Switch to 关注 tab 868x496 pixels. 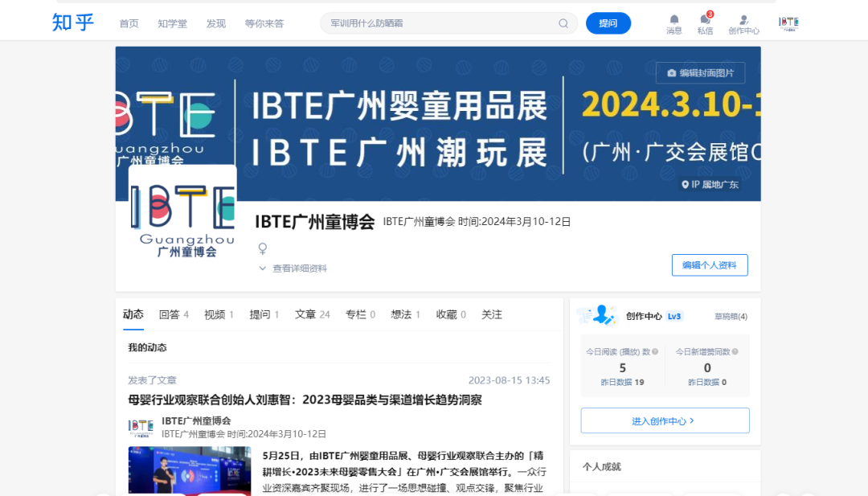(492, 314)
